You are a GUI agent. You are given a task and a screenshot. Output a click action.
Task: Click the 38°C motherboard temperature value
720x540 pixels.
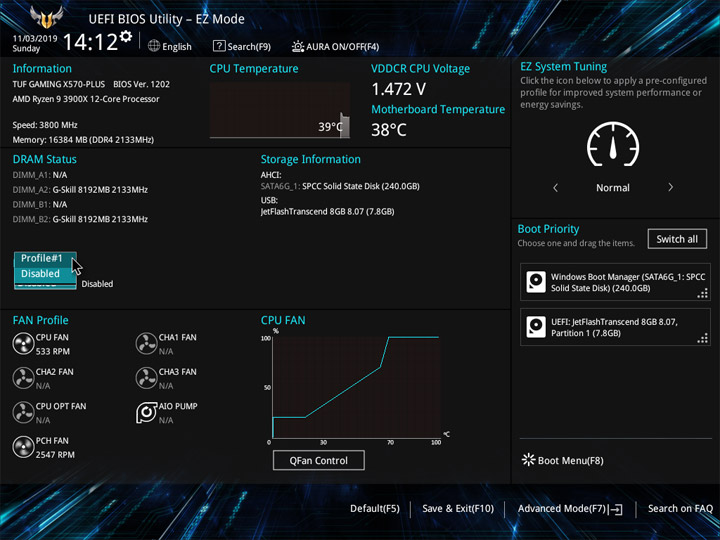click(x=388, y=130)
